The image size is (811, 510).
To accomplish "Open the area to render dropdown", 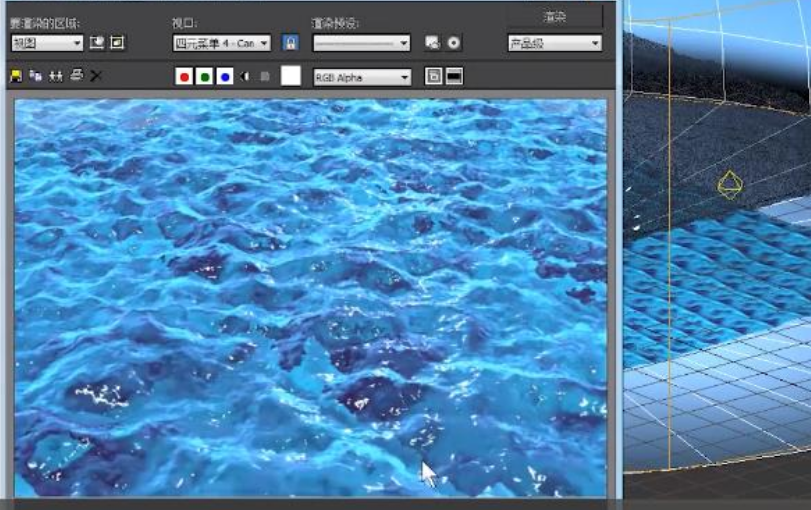I will 47,43.
